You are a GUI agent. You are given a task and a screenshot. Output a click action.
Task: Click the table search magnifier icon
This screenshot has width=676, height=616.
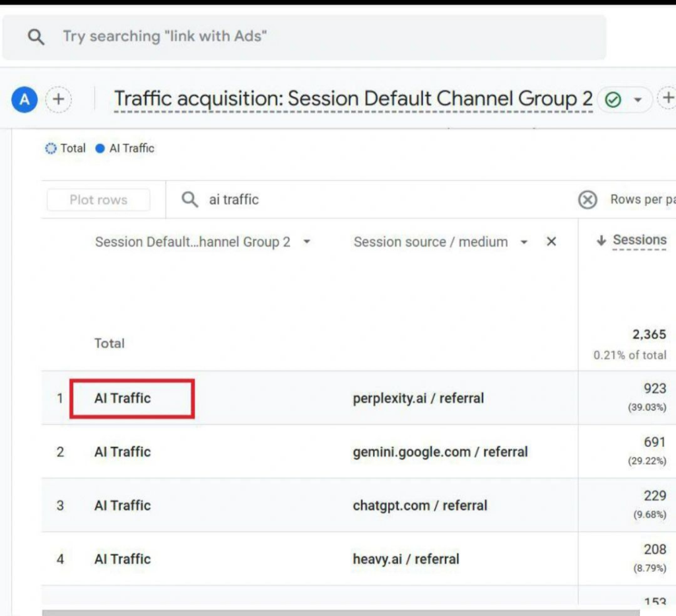coord(189,199)
